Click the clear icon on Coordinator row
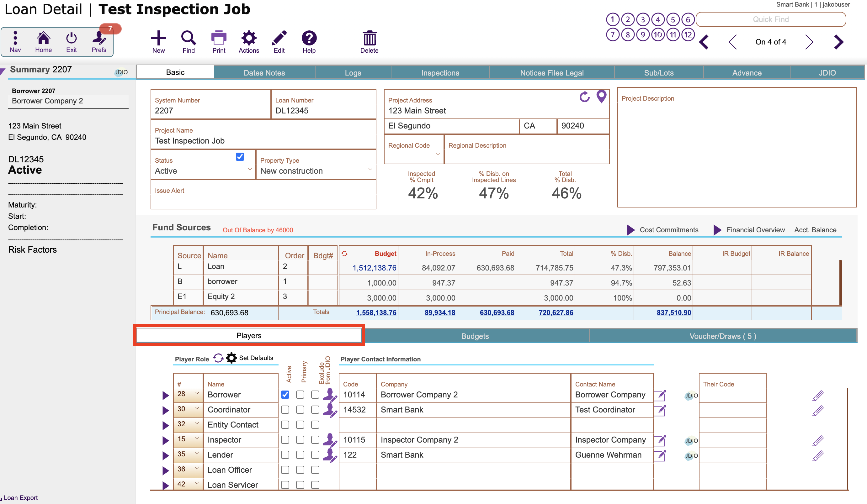The height and width of the screenshot is (504, 867). (818, 411)
